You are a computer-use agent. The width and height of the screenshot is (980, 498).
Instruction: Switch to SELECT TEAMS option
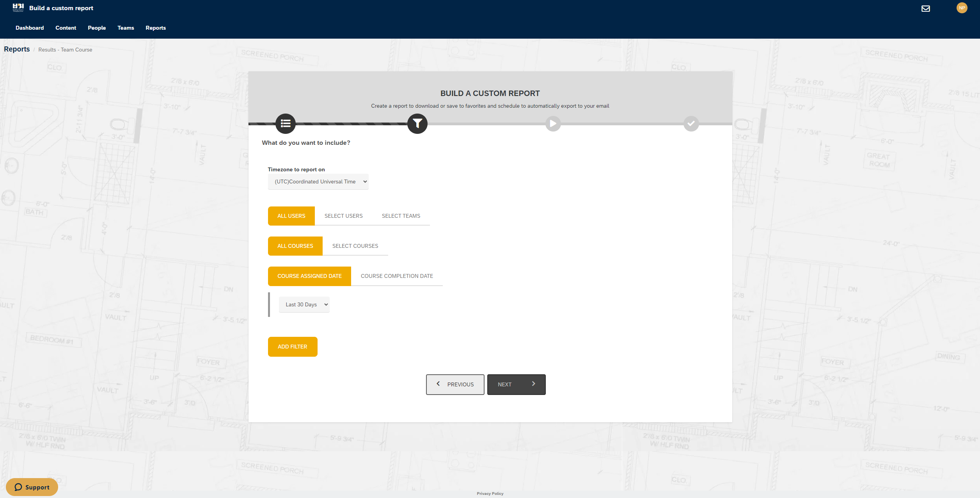pyautogui.click(x=401, y=216)
